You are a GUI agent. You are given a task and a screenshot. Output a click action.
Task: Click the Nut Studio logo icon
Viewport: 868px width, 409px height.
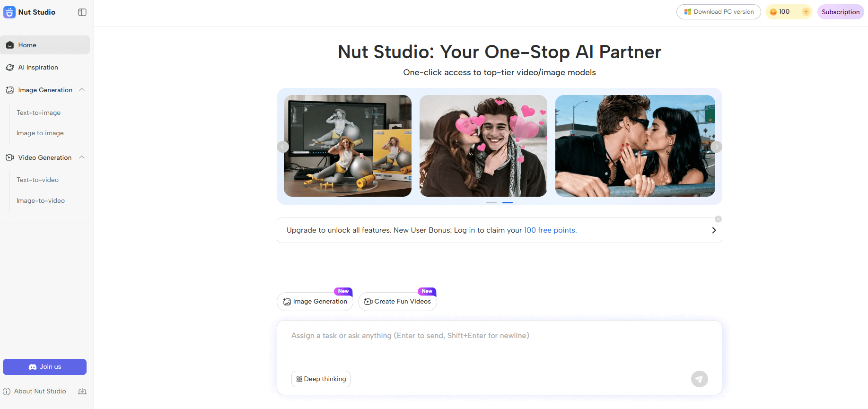click(x=9, y=12)
